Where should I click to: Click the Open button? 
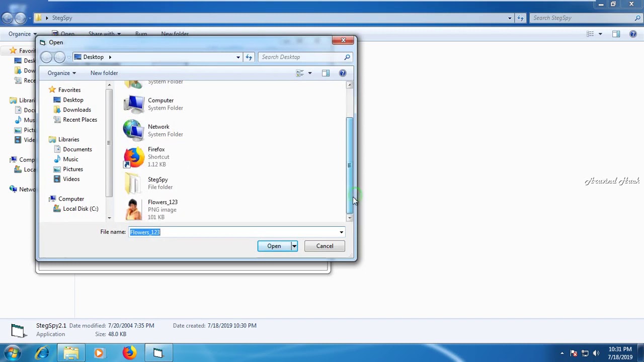point(274,246)
